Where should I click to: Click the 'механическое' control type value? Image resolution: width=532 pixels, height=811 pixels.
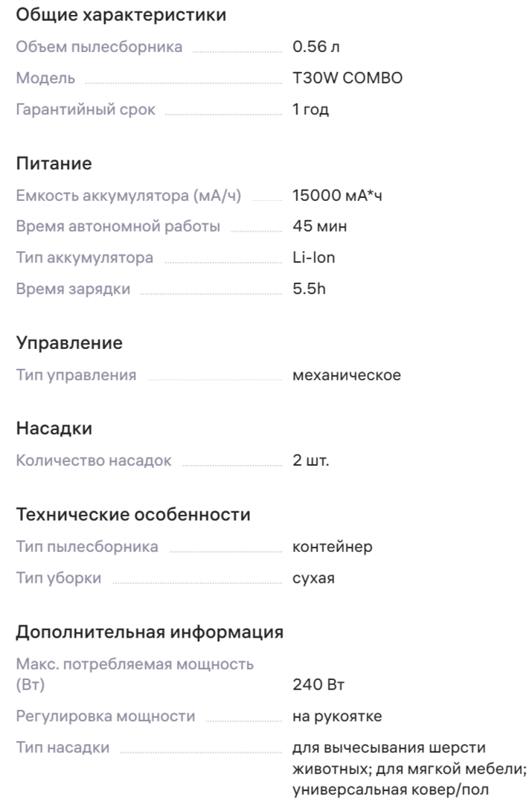click(347, 375)
